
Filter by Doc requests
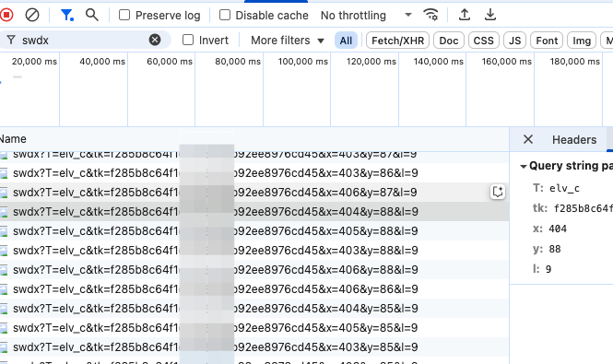448,41
